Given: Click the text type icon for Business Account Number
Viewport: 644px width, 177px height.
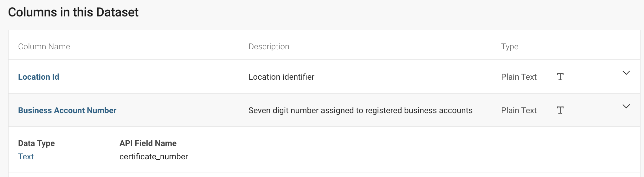Looking at the screenshot, I should coord(560,110).
